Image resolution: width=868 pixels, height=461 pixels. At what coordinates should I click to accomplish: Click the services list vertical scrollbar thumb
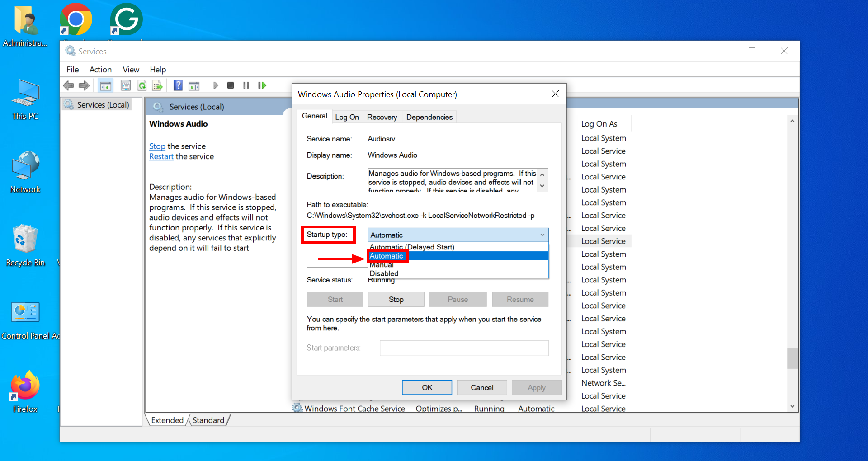792,358
